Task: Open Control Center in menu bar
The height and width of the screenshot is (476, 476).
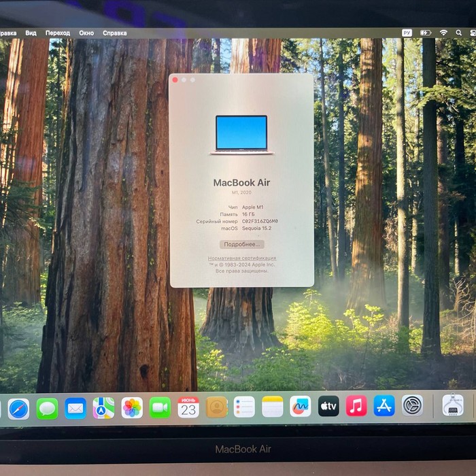Action: pos(473,33)
